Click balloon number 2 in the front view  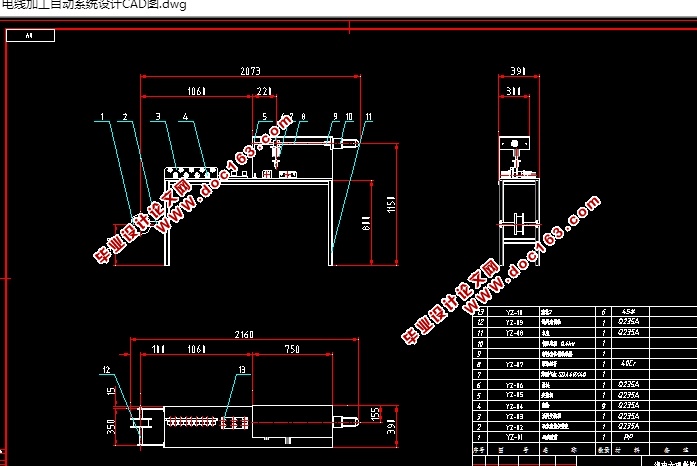[x=125, y=116]
